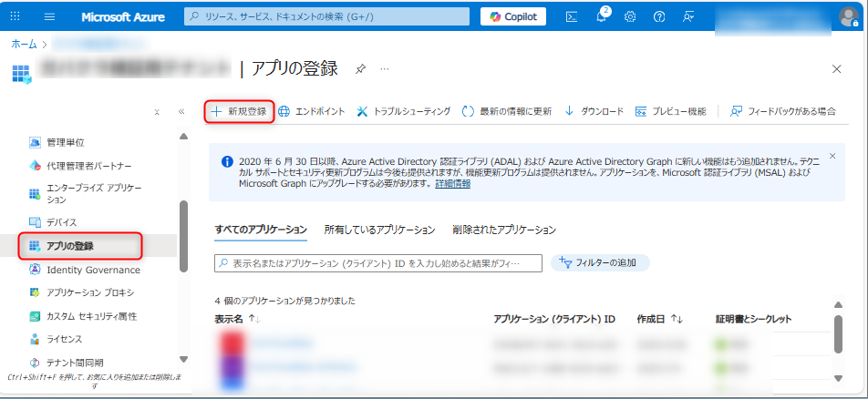Screen dimensions: 868x399
Task: Open 代理管理者パートナー in the sidebar
Action: 79,166
